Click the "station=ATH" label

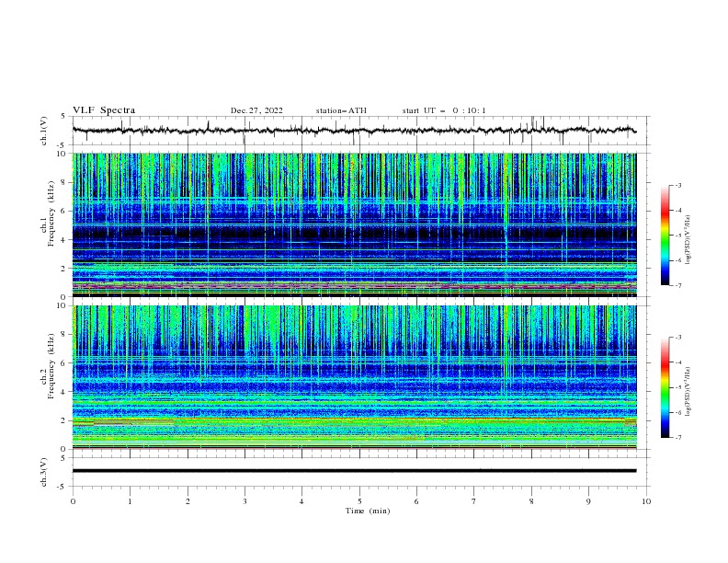tap(341, 110)
